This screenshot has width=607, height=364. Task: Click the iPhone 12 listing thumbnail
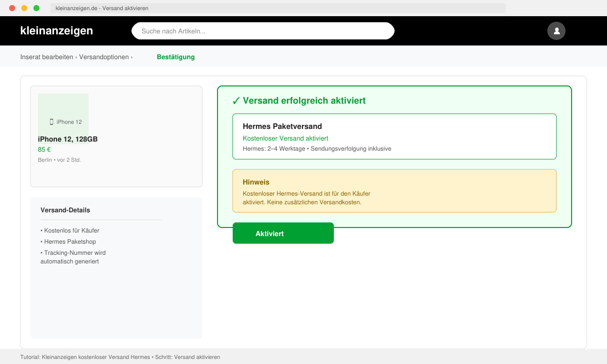point(63,118)
